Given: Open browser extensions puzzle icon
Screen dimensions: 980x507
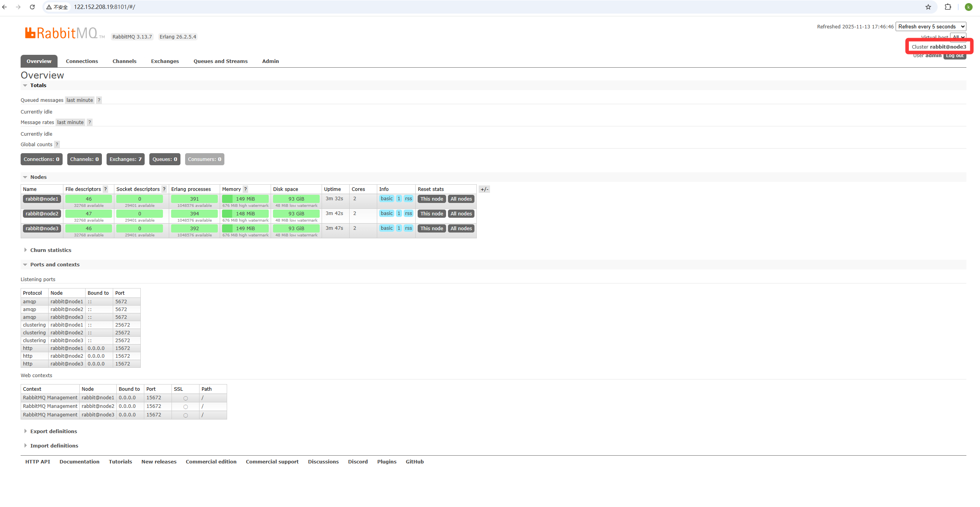Looking at the screenshot, I should pos(948,7).
